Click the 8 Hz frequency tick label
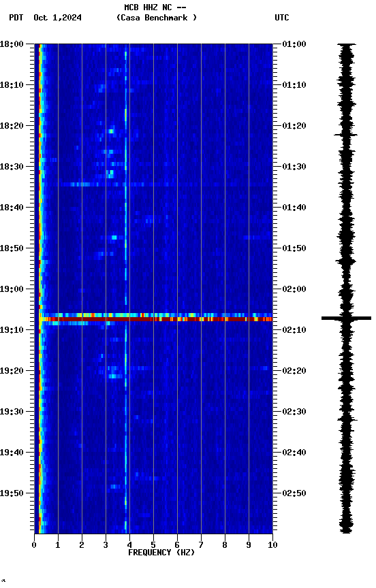This screenshot has width=376, height=588. pyautogui.click(x=225, y=545)
